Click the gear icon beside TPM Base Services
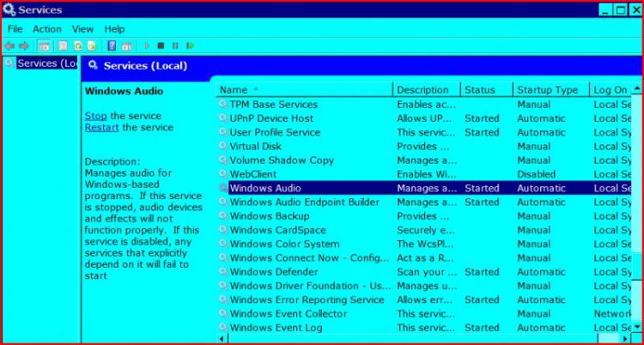 coord(223,105)
